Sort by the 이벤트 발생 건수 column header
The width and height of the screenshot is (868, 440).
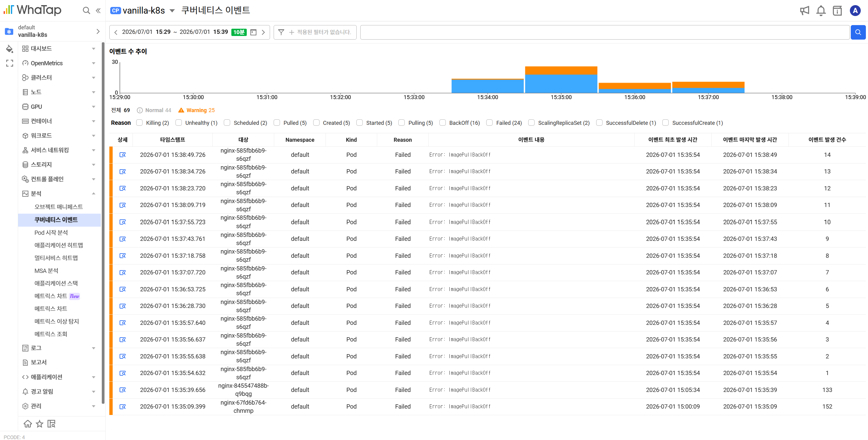(x=827, y=140)
